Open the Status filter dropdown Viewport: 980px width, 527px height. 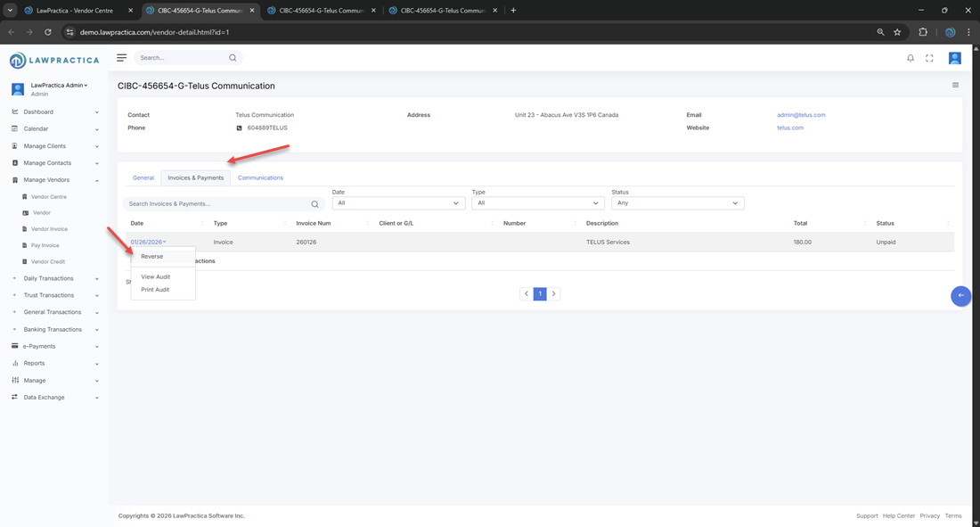pyautogui.click(x=677, y=203)
